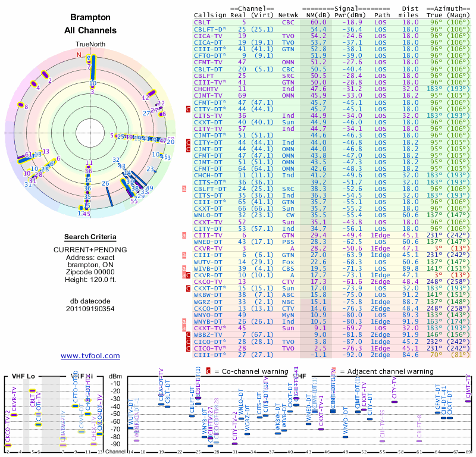Viewport: 476px width, 457px height.
Task: Select the WKBW-DT callsign in the table
Action: (x=208, y=295)
